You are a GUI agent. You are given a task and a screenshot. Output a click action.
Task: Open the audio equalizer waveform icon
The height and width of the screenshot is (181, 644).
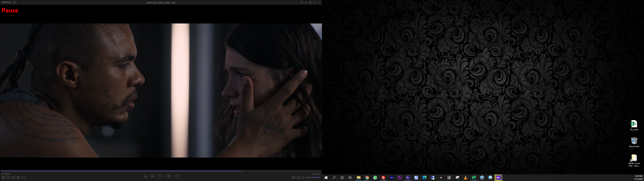[304, 177]
